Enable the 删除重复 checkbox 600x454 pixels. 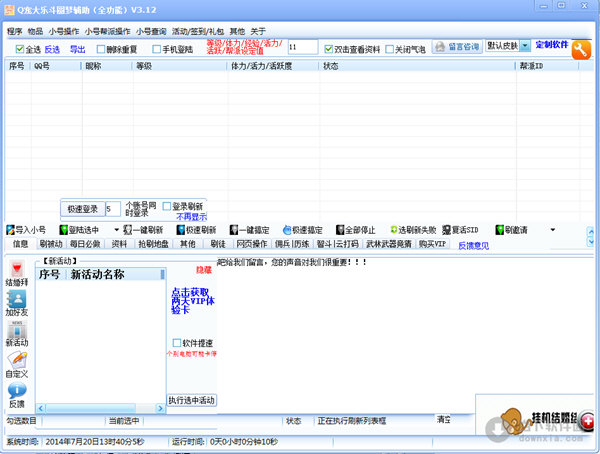click(x=98, y=48)
